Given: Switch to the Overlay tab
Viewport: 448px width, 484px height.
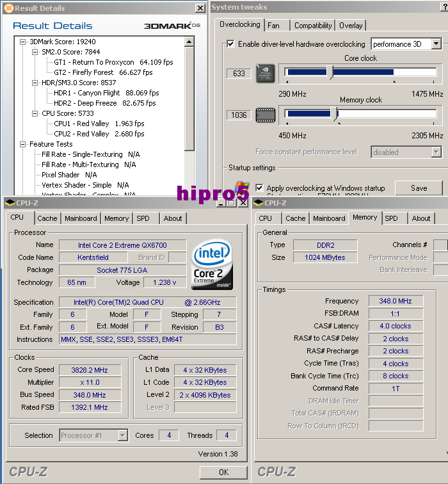Looking at the screenshot, I should pyautogui.click(x=351, y=26).
